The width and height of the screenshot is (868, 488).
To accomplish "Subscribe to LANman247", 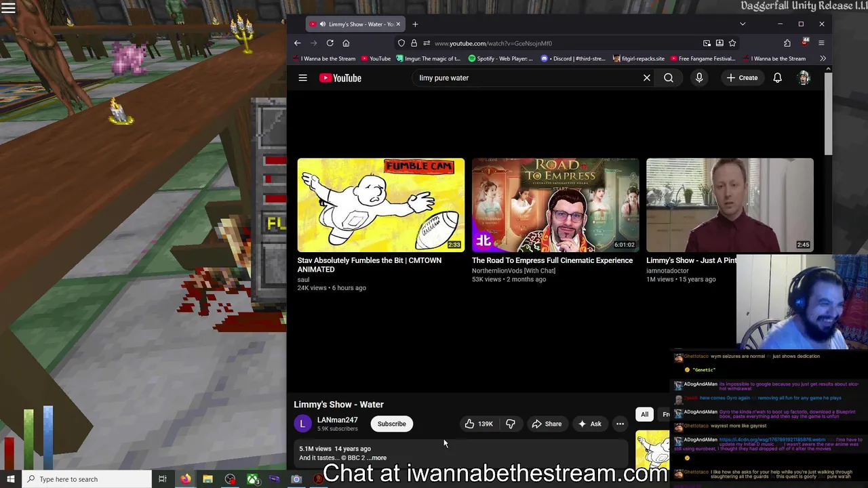I will point(392,424).
